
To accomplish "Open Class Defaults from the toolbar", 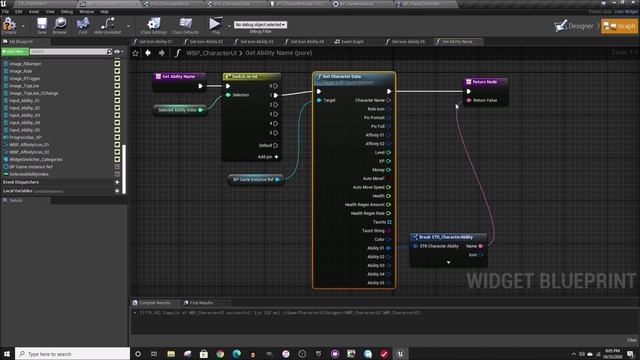I will click(185, 24).
